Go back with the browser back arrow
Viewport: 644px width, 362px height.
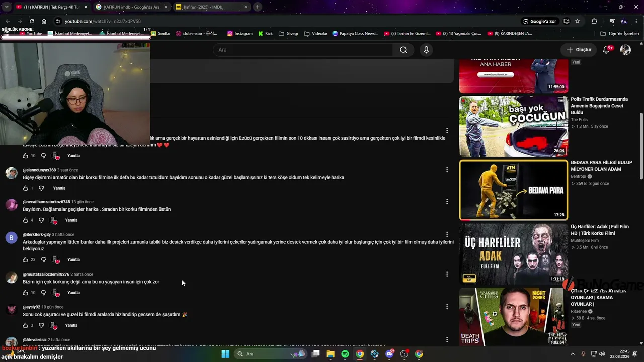8,21
